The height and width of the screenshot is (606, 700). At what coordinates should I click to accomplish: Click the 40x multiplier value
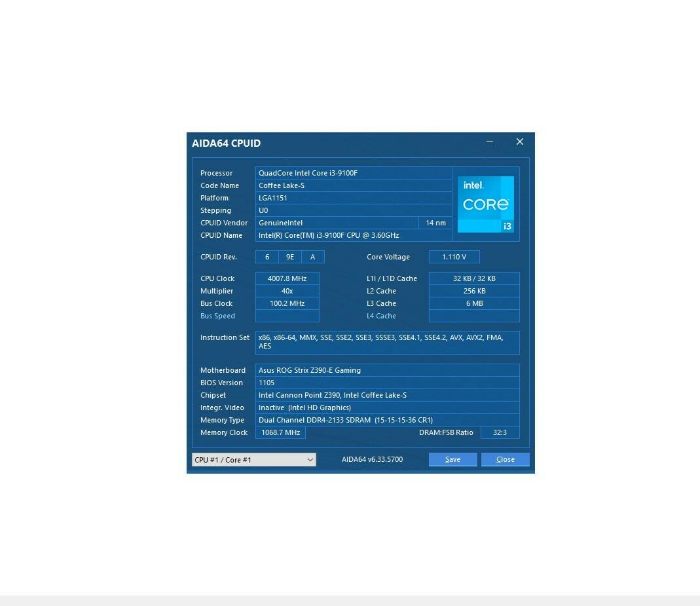point(287,291)
